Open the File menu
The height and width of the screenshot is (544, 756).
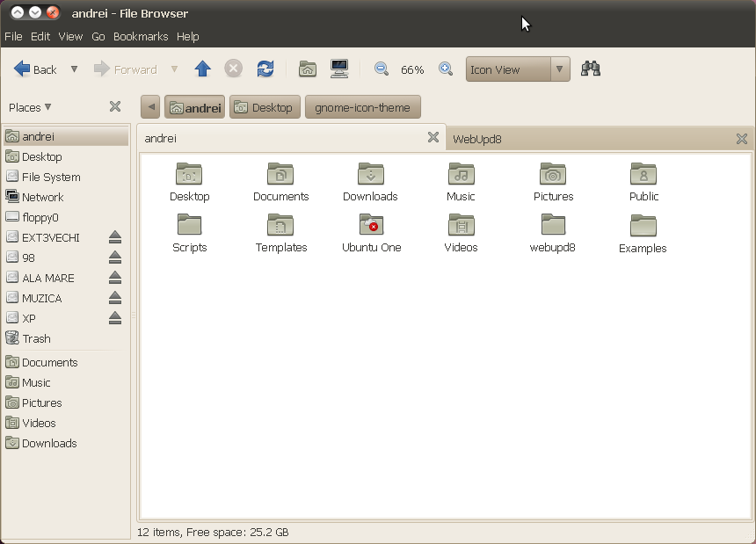click(x=13, y=37)
